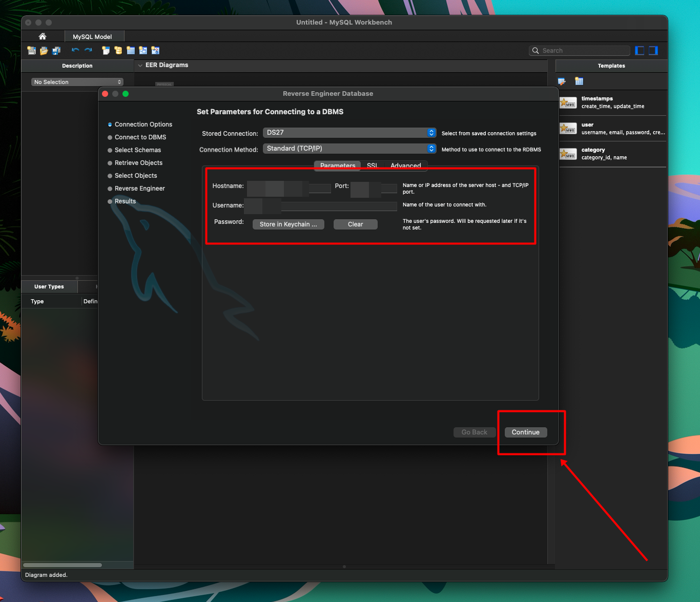Clear the stored password
700x602 pixels.
(355, 224)
